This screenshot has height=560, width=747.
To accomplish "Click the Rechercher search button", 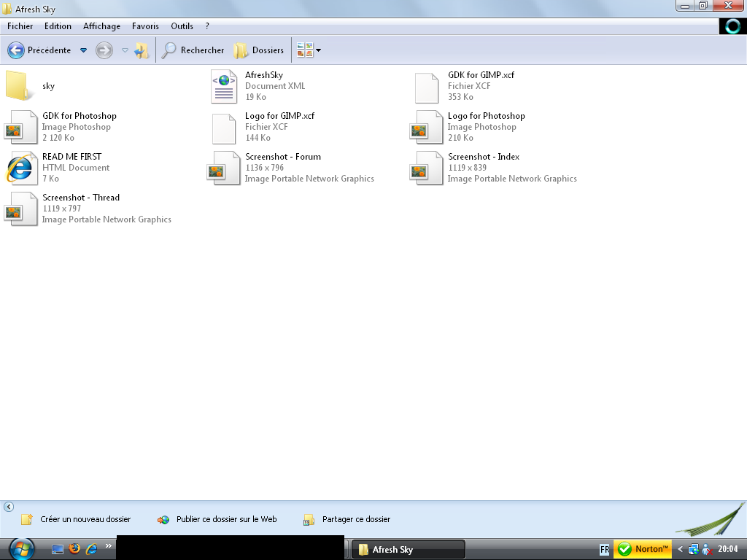I will (193, 50).
